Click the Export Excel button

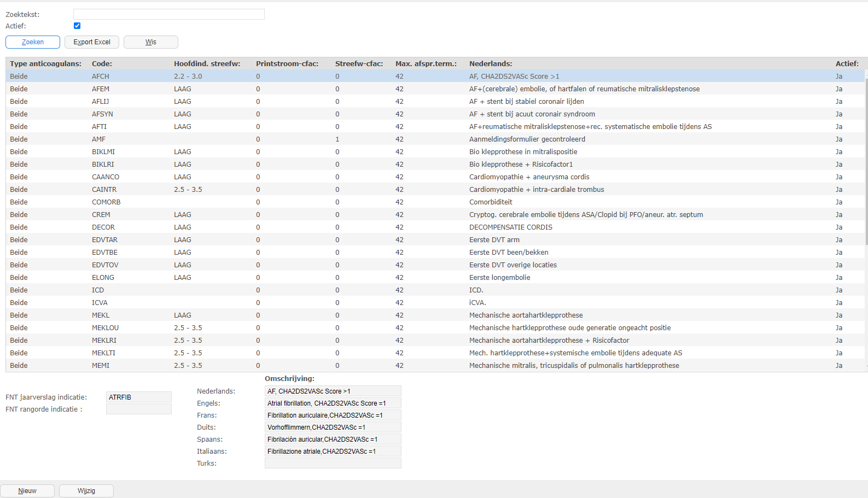pyautogui.click(x=92, y=42)
